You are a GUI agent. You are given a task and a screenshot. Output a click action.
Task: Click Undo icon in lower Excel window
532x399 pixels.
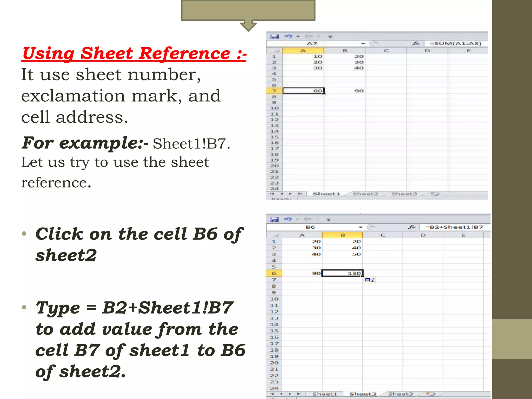[288, 220]
